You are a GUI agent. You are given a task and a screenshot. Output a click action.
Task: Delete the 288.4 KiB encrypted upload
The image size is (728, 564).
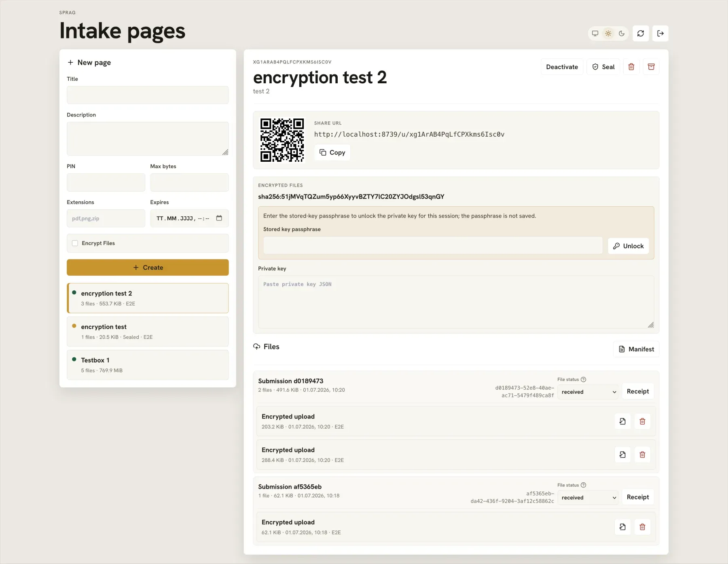[642, 455]
